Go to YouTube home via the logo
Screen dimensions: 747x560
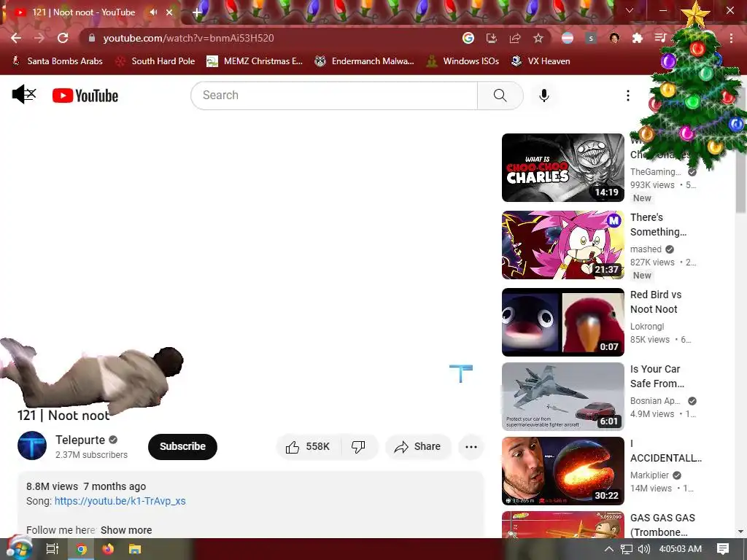pos(85,96)
